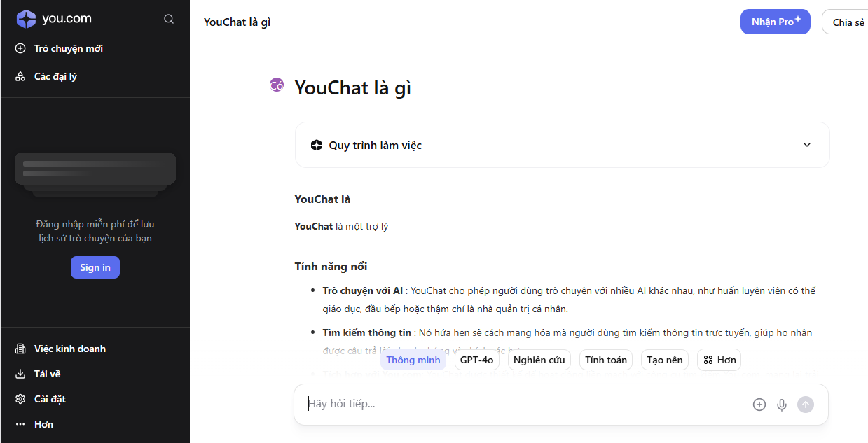Select the Nghiên cứu mode
Image resolution: width=868 pixels, height=443 pixels.
(x=539, y=360)
